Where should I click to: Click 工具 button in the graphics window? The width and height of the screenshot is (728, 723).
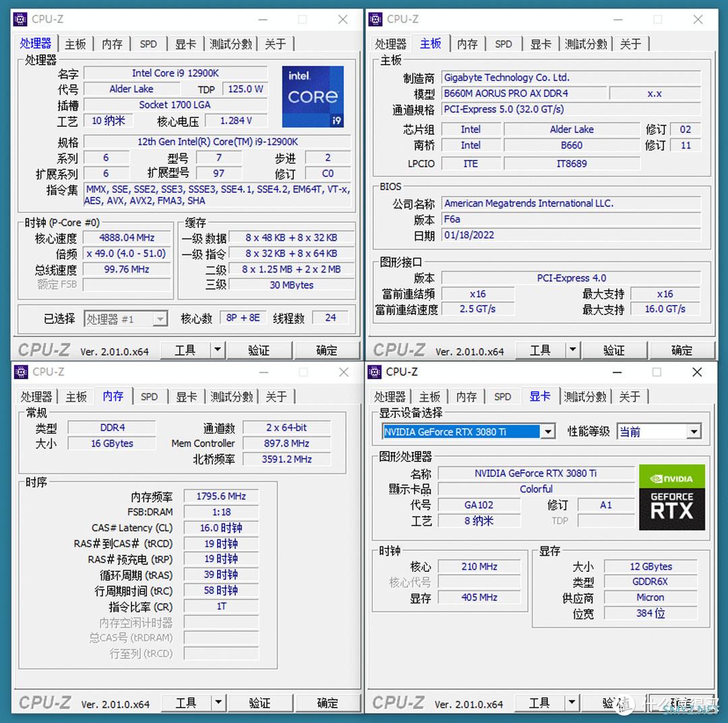[539, 703]
